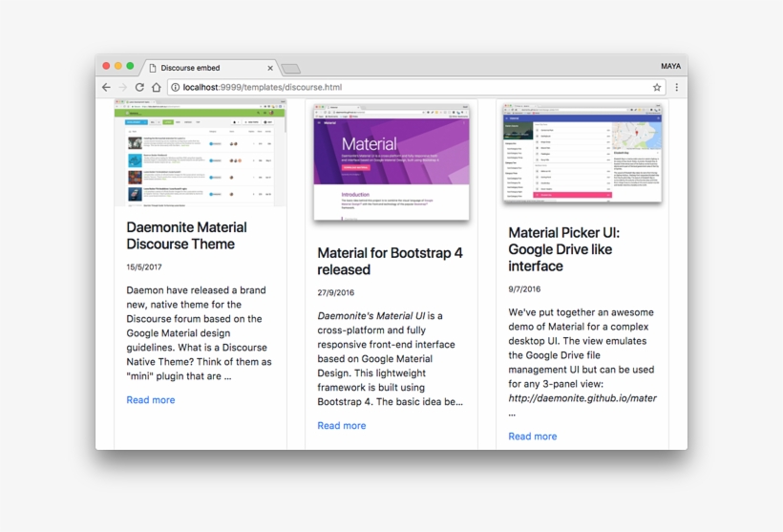The width and height of the screenshot is (783, 532).
Task: Read more on Daemonite Material Discourse Theme
Action: point(151,400)
